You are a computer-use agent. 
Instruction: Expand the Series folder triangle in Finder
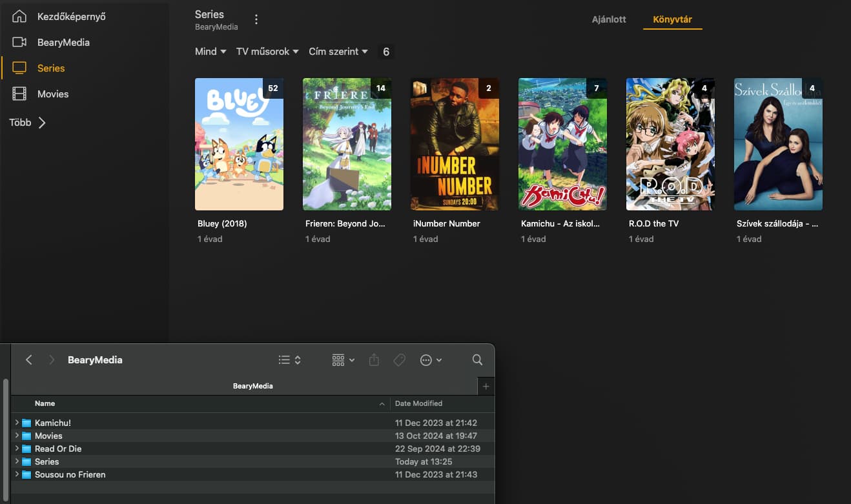tap(17, 461)
